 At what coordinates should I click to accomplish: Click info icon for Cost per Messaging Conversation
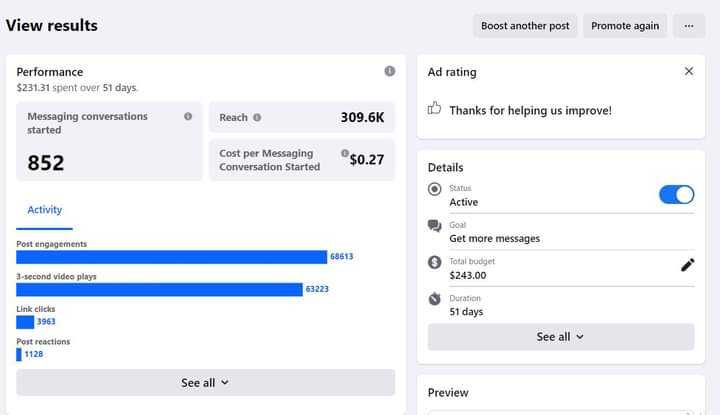pos(345,154)
